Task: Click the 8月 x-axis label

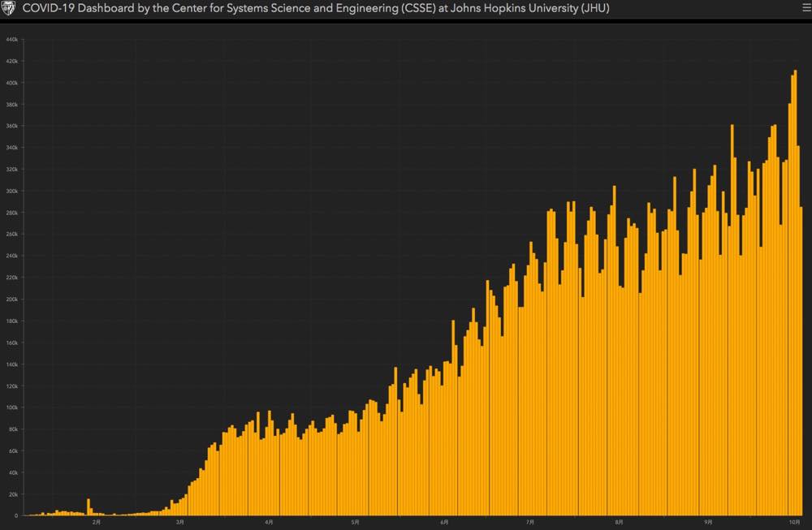Action: (x=620, y=523)
